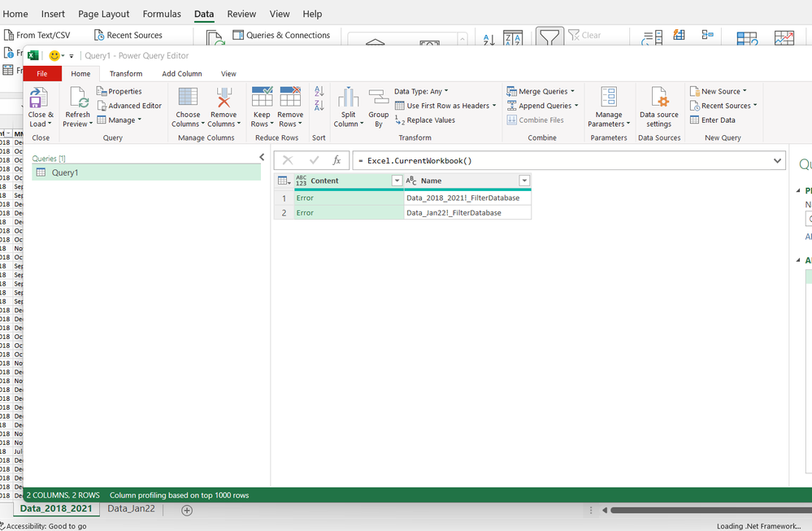Screen dimensions: 812x531
Task: Select Query1 in Queries pane
Action: pyautogui.click(x=146, y=172)
